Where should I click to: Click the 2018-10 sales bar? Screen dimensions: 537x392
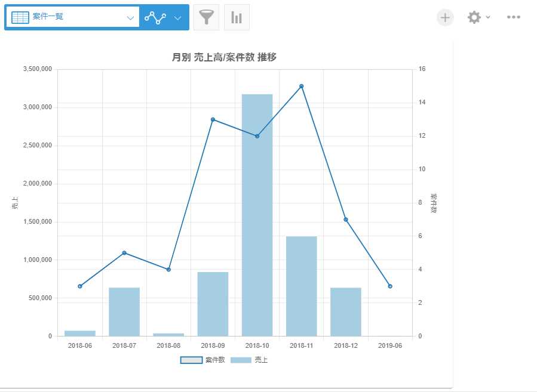click(257, 215)
